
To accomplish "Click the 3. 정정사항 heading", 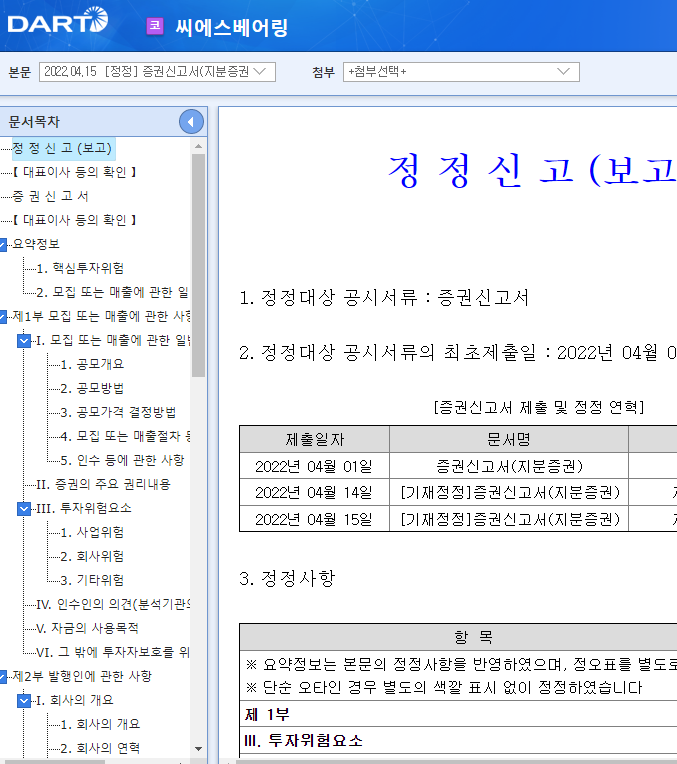I will 287,578.
